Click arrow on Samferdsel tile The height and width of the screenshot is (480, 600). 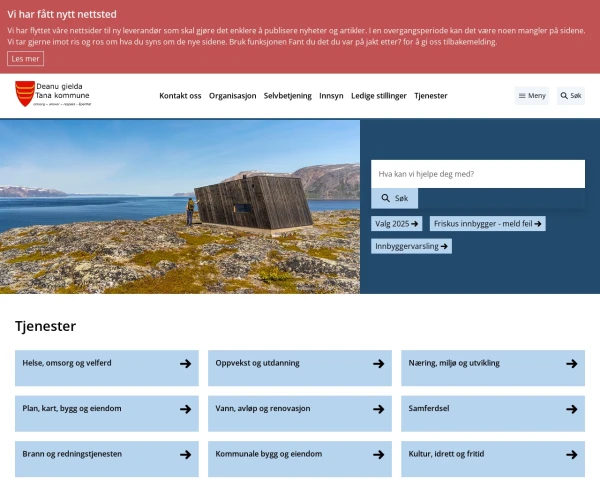[x=571, y=409]
